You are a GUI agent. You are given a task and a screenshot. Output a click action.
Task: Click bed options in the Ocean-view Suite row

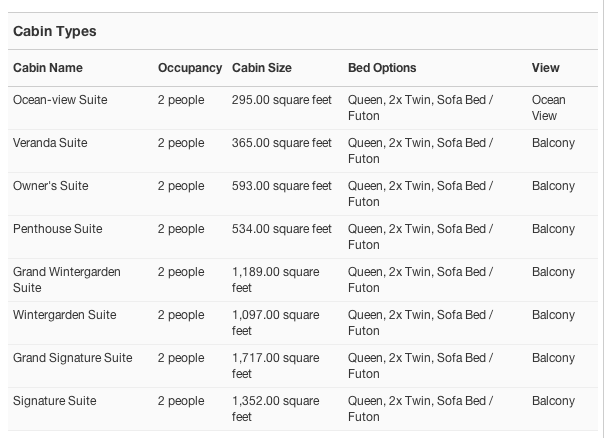pos(420,108)
